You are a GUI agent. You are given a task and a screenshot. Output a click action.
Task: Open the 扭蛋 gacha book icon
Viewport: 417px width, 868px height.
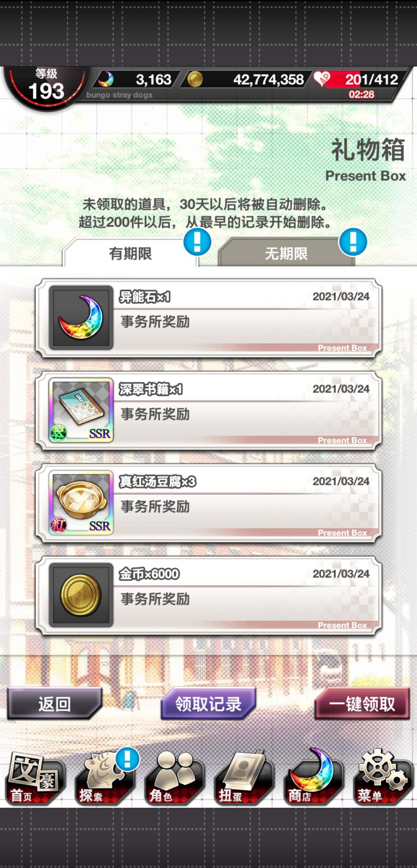pyautogui.click(x=244, y=778)
